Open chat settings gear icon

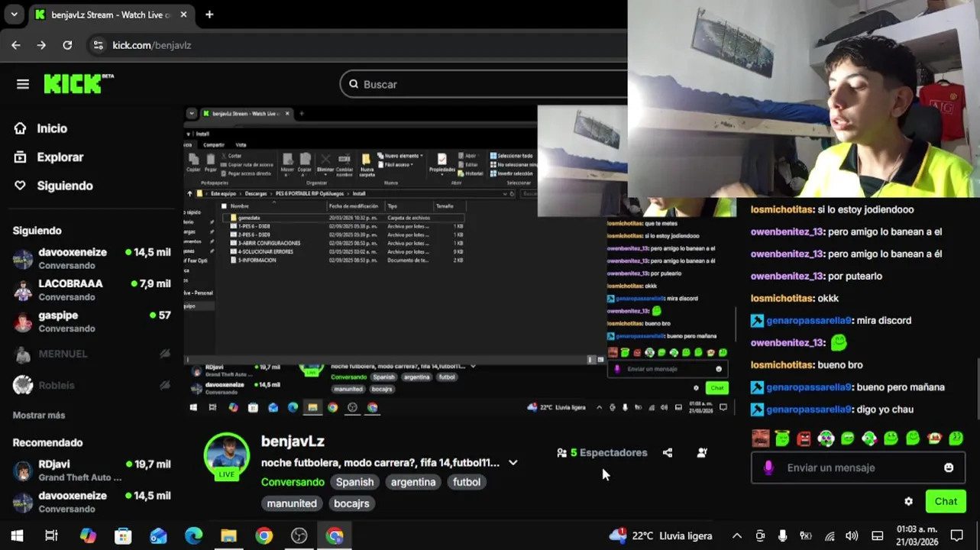(908, 502)
